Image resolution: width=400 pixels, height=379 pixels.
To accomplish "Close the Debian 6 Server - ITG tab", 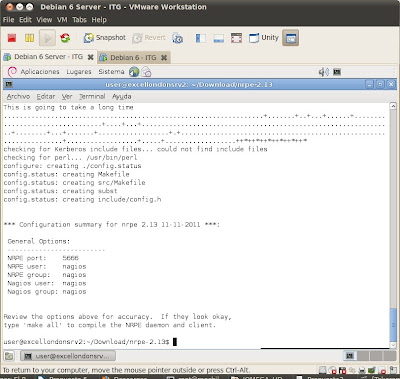I will pyautogui.click(x=90, y=57).
